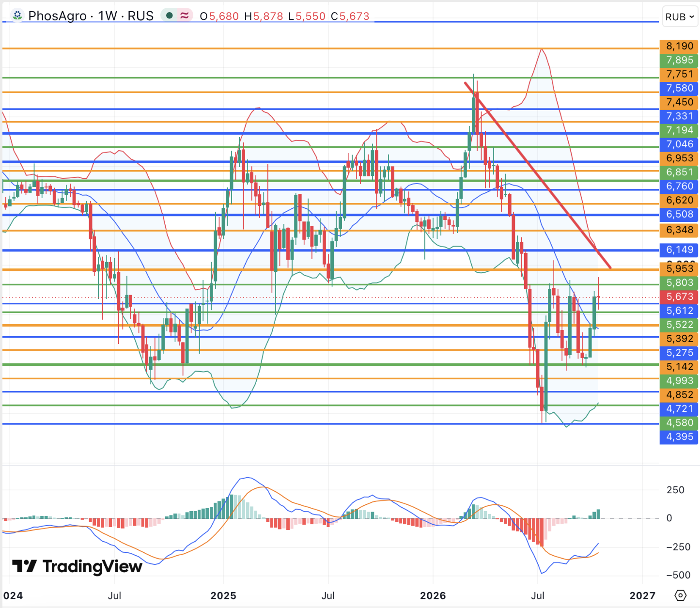Click the open price value O5,680
The width and height of the screenshot is (700, 608).
(219, 16)
